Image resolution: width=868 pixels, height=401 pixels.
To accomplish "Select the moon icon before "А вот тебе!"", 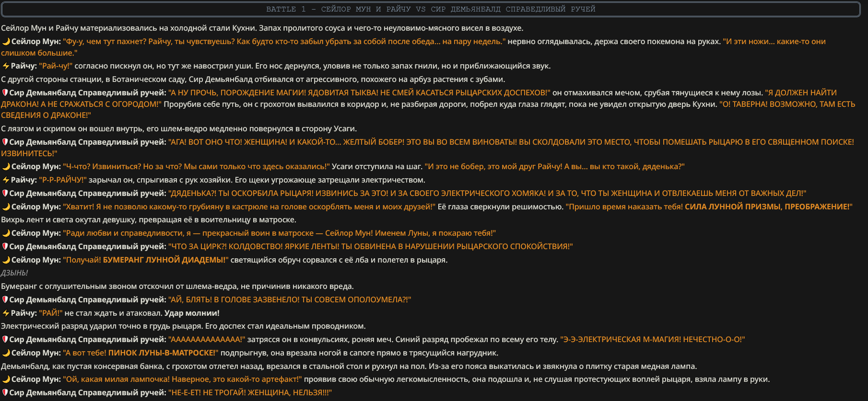I will click(6, 353).
